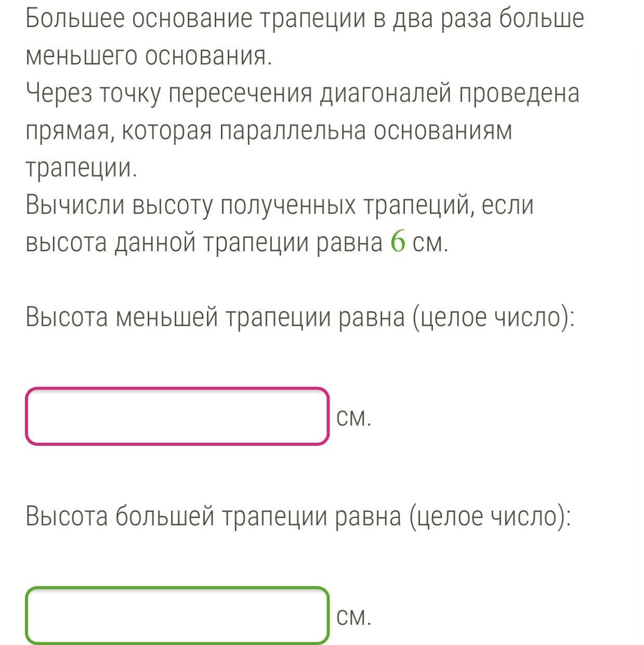Click the pink-bordered answer field for smaller trapezoid

pos(177,416)
